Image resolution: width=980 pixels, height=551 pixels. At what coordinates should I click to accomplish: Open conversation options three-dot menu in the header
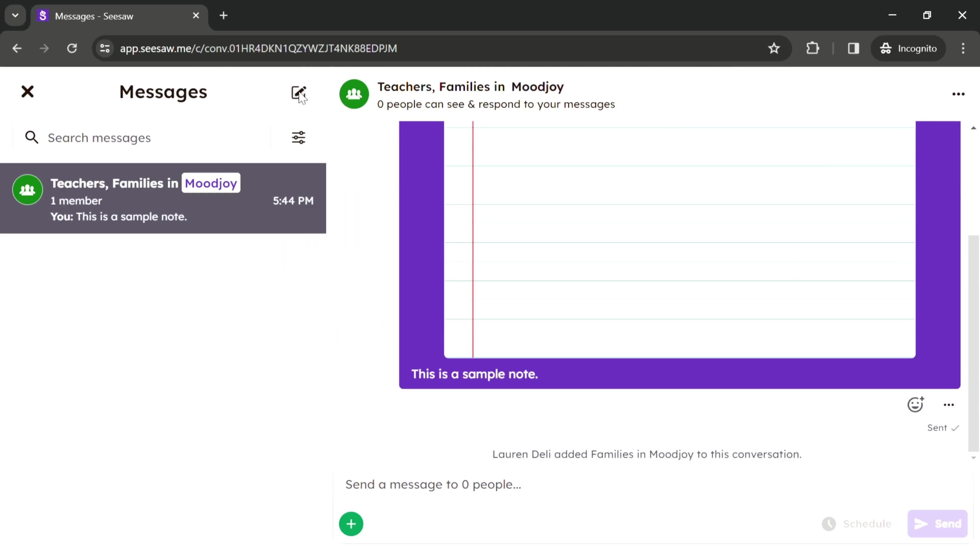click(x=958, y=94)
